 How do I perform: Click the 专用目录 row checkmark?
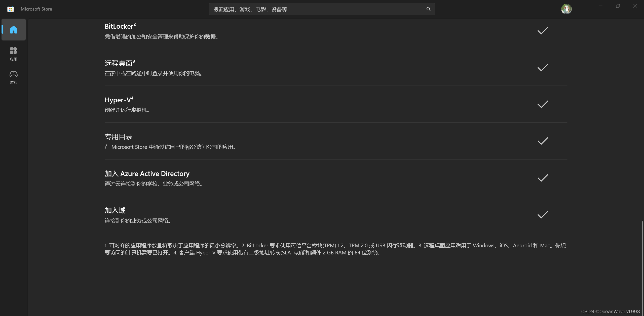pyautogui.click(x=543, y=141)
